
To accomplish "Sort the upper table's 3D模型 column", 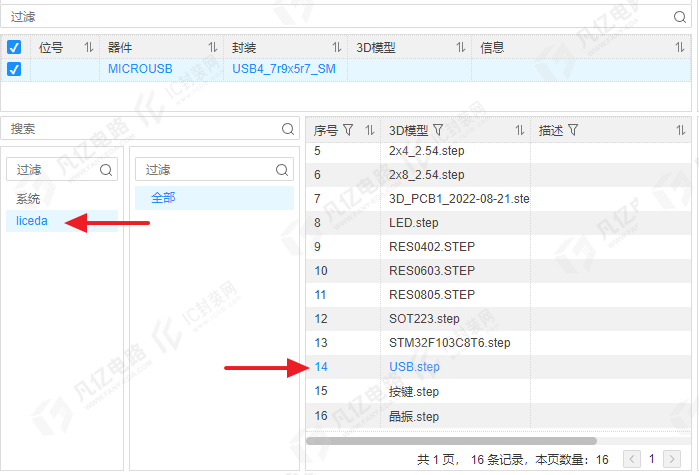I will coord(461,47).
